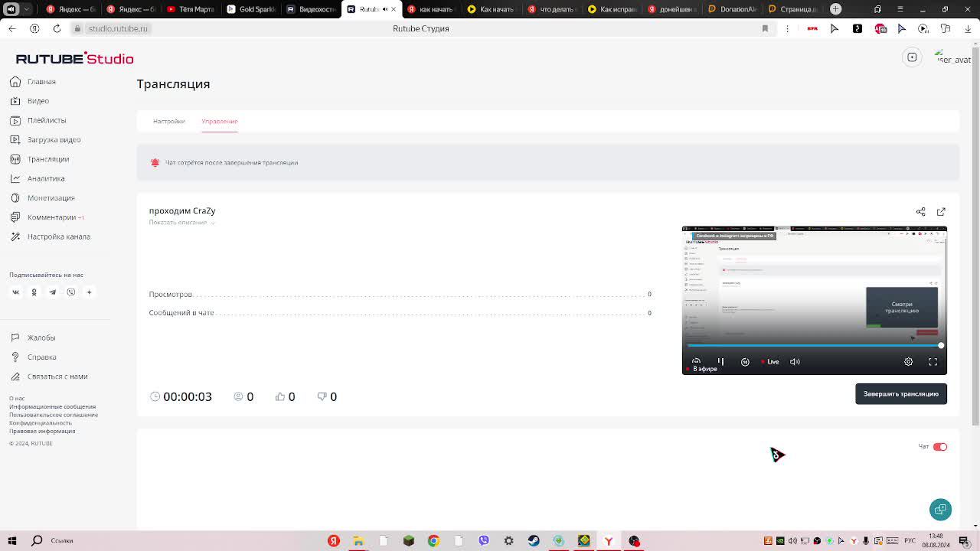Expand Показать описание under stream title
980x551 pixels.
point(181,222)
